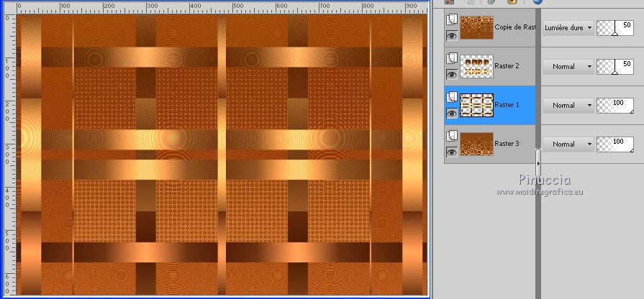Click layer type icon of Copie de Raster
This screenshot has height=299, width=644.
(452, 19)
